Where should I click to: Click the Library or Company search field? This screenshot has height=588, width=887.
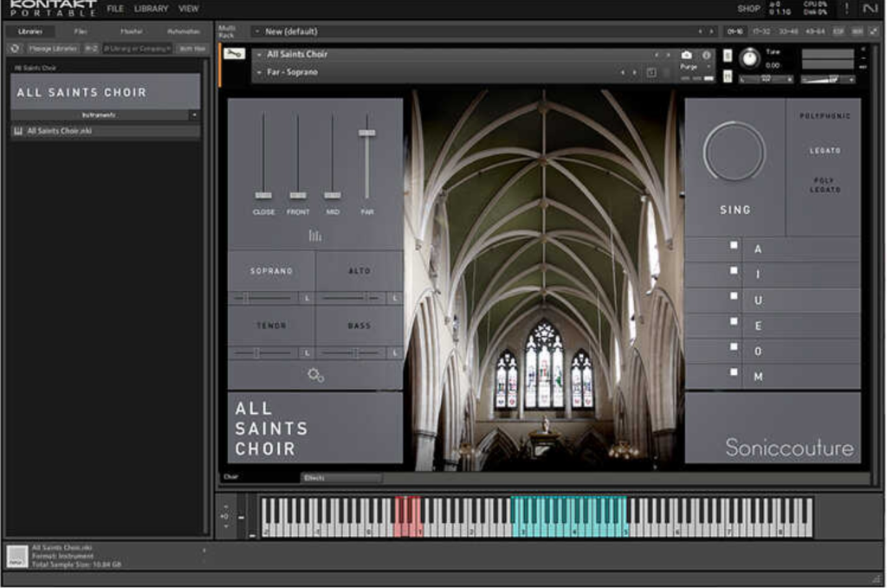pos(137,48)
